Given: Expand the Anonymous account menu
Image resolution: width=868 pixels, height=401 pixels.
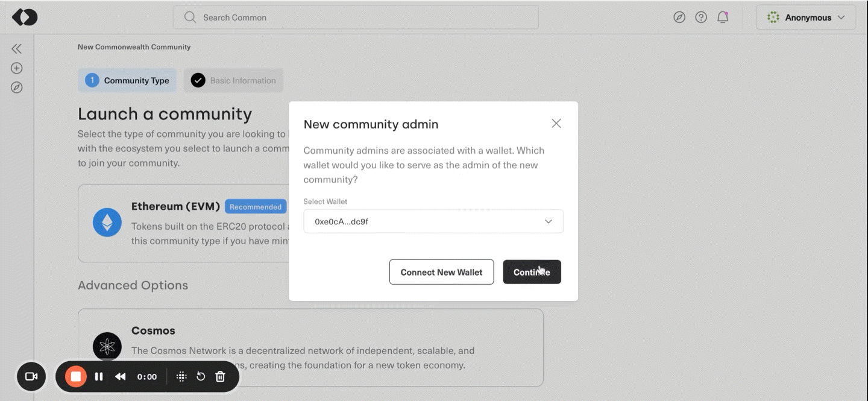Looking at the screenshot, I should coord(806,17).
